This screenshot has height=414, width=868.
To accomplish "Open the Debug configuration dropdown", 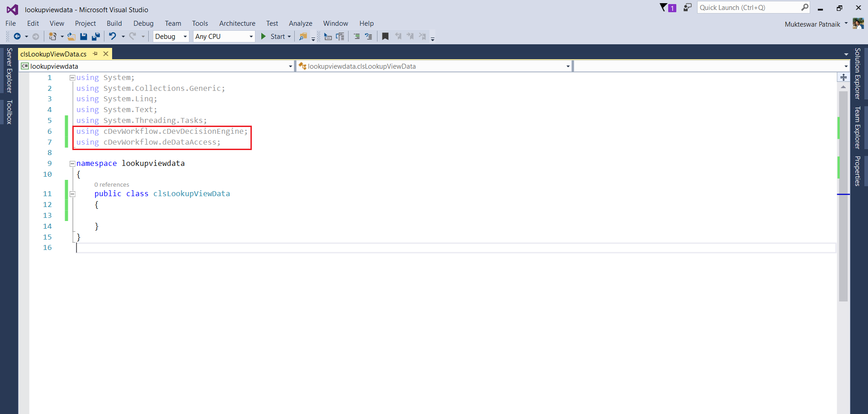I will pyautogui.click(x=185, y=36).
